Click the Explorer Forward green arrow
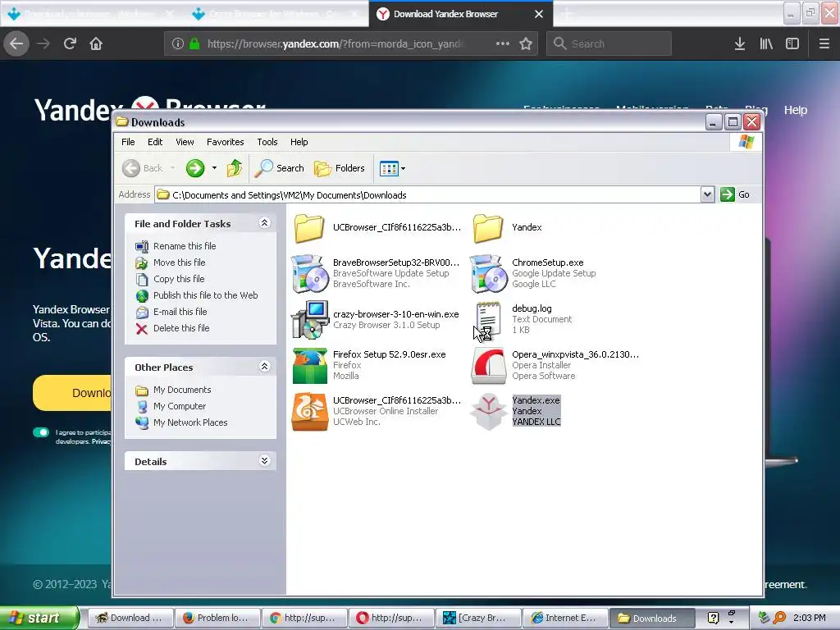The width and height of the screenshot is (840, 630). 195,168
